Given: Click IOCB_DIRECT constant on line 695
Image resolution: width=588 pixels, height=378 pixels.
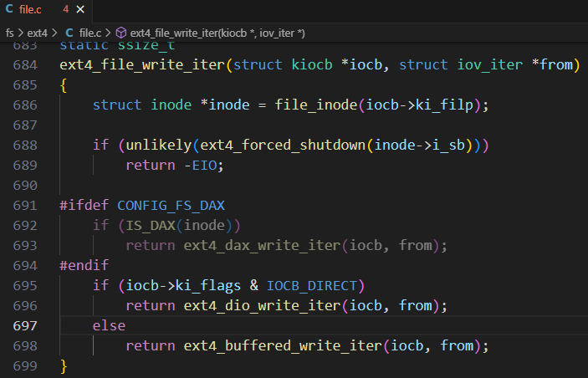Looking at the screenshot, I should [312, 286].
